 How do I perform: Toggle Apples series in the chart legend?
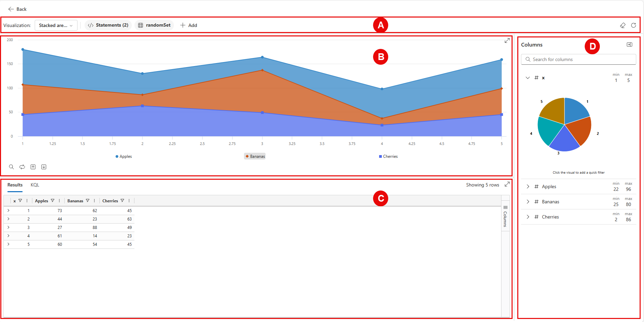pos(124,156)
